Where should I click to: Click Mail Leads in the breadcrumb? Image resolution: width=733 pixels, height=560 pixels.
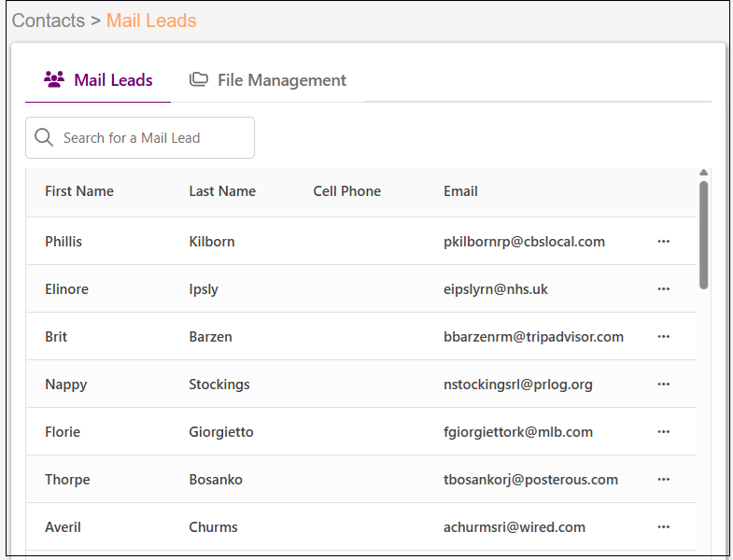click(151, 21)
